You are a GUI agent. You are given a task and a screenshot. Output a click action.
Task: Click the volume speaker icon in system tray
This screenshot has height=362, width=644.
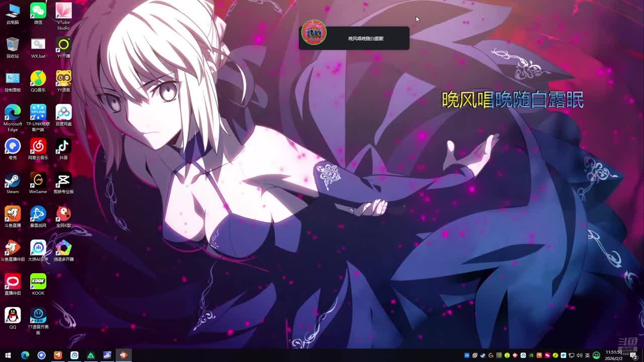click(x=580, y=355)
